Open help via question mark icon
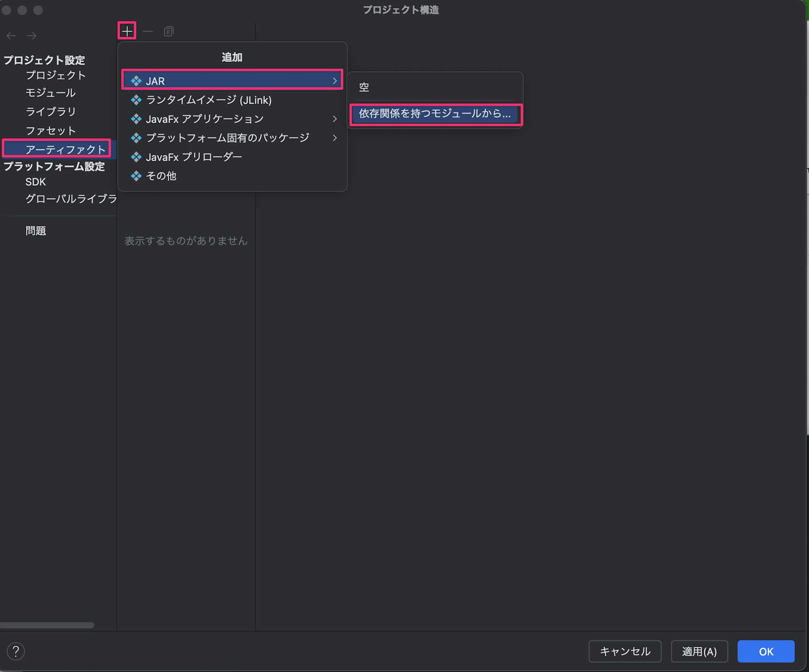The width and height of the screenshot is (809, 672). coord(16,651)
